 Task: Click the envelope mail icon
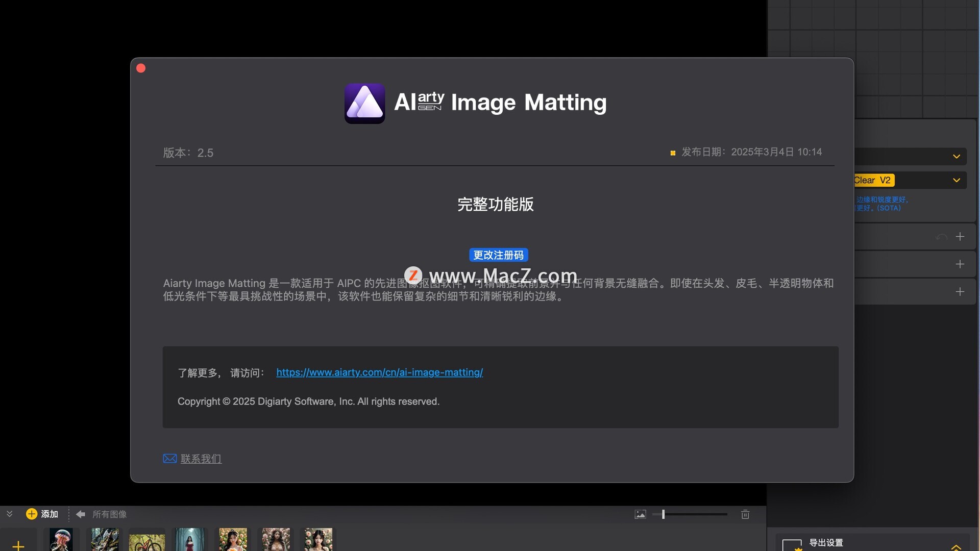tap(170, 459)
